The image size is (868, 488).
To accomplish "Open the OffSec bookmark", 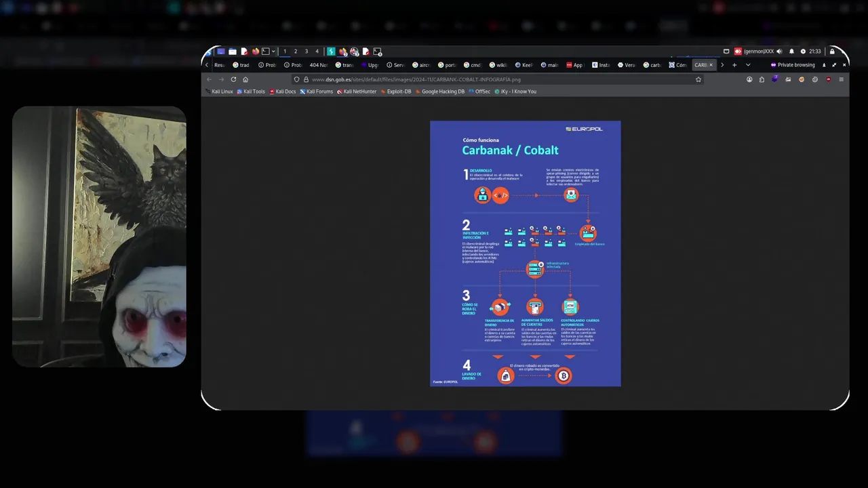I will click(479, 91).
